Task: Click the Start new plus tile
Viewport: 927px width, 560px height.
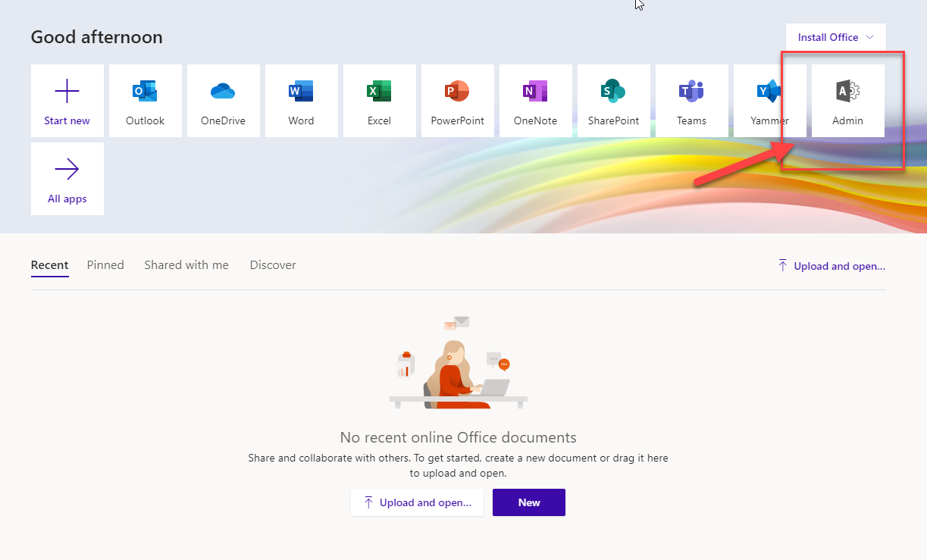Action: tap(67, 101)
